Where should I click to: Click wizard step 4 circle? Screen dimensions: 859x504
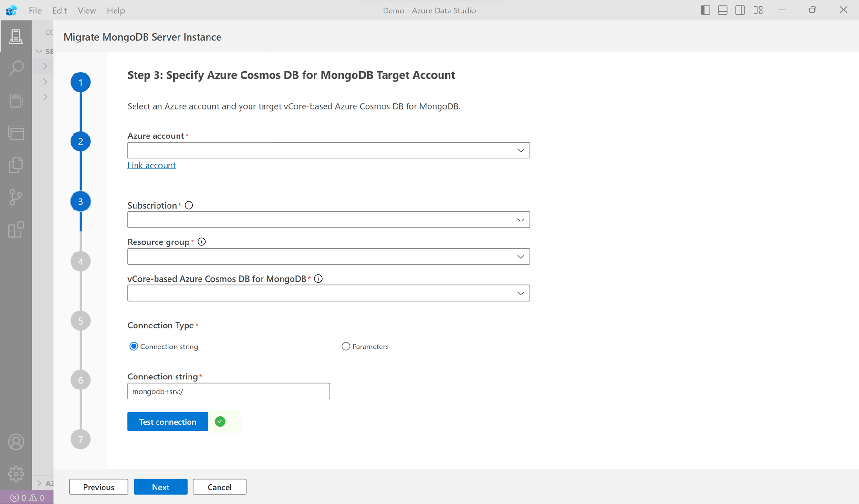[80, 261]
